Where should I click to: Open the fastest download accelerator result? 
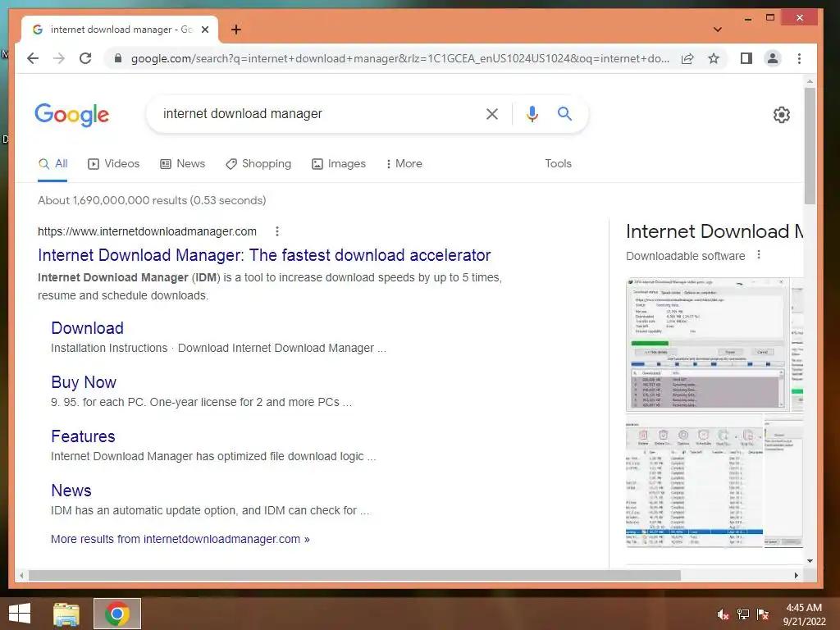coord(264,256)
